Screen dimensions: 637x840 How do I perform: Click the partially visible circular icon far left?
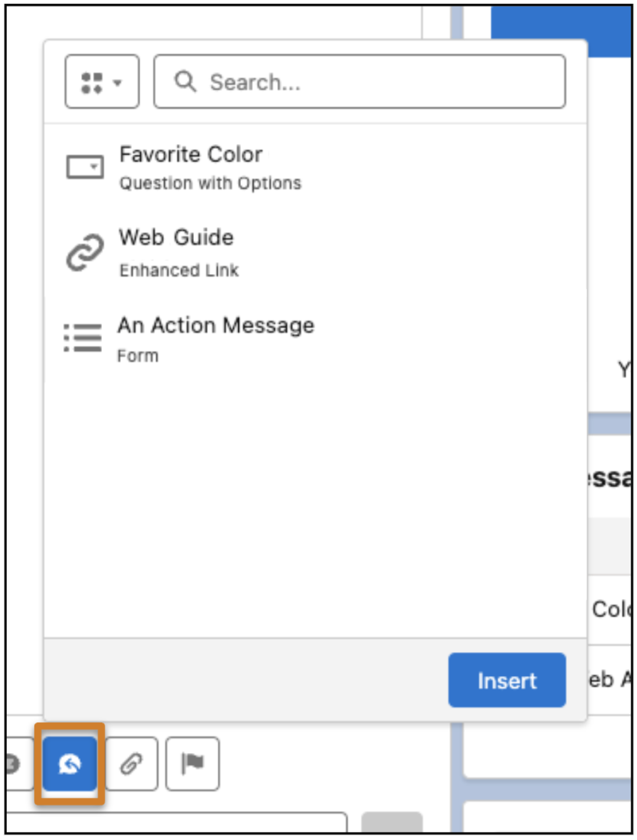pos(11,762)
